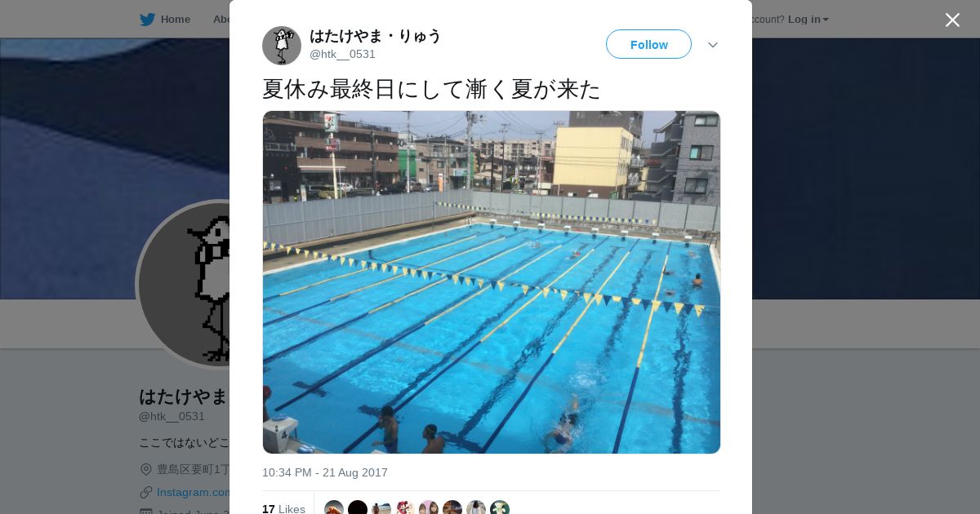Click the Twitter bird Home icon
The height and width of the screenshot is (514, 980).
pos(147,19)
